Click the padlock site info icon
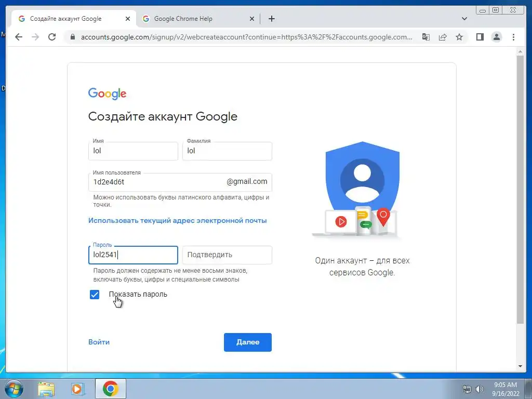This screenshot has width=532, height=399. click(x=72, y=37)
